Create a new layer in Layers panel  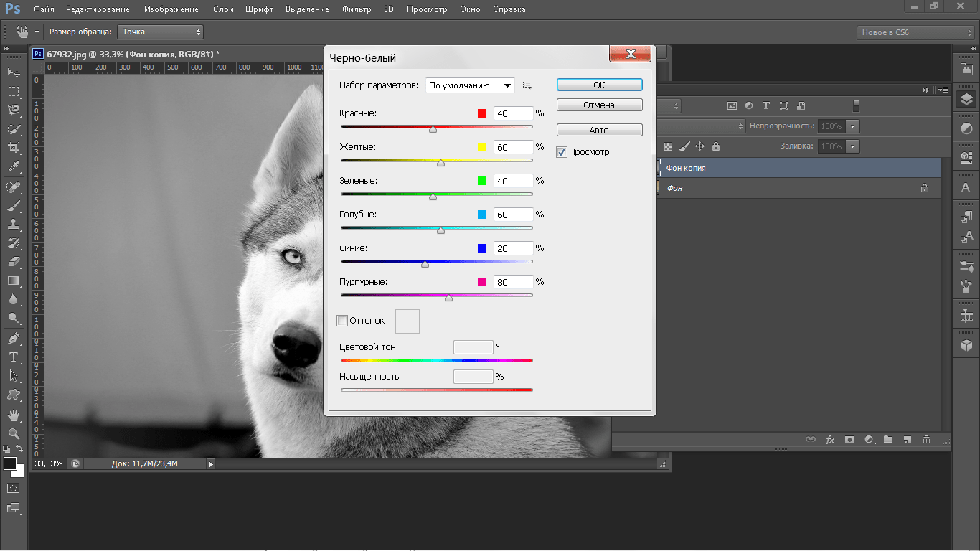[x=908, y=440]
